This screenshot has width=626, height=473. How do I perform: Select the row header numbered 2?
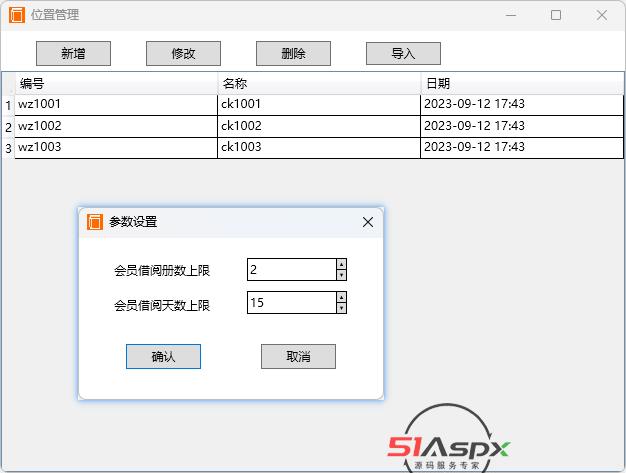click(x=8, y=127)
